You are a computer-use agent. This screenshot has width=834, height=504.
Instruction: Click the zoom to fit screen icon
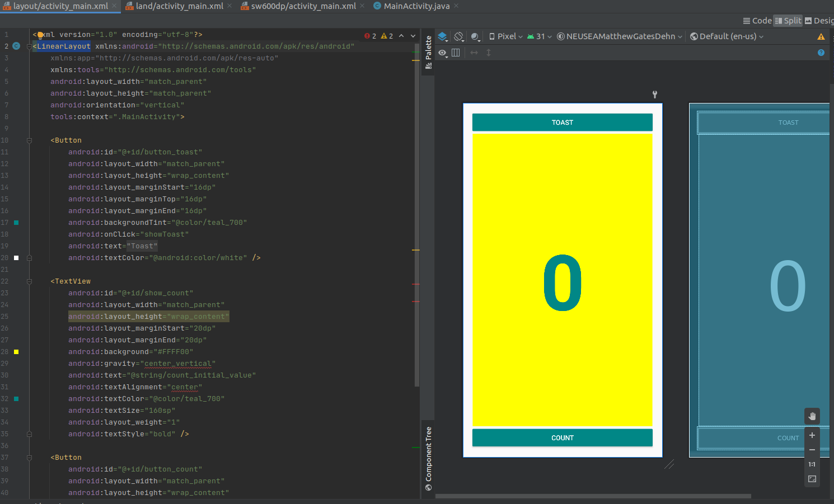[812, 479]
